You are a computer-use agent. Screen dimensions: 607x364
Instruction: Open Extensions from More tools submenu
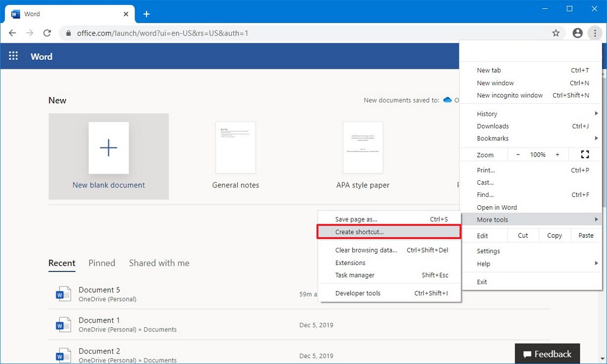389,263
